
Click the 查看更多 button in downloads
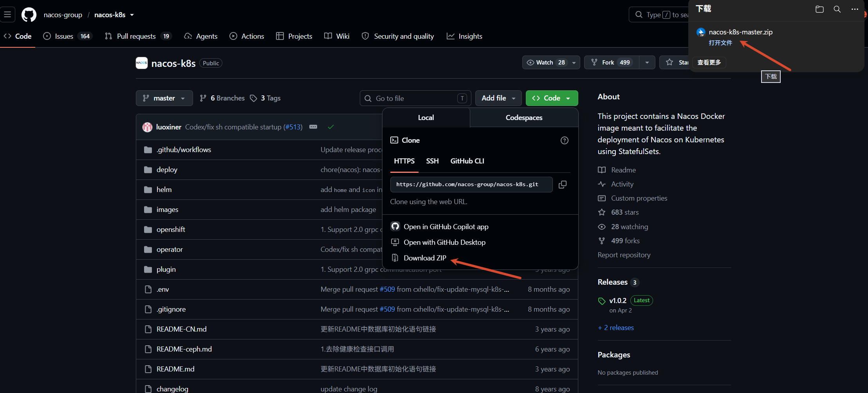(709, 63)
